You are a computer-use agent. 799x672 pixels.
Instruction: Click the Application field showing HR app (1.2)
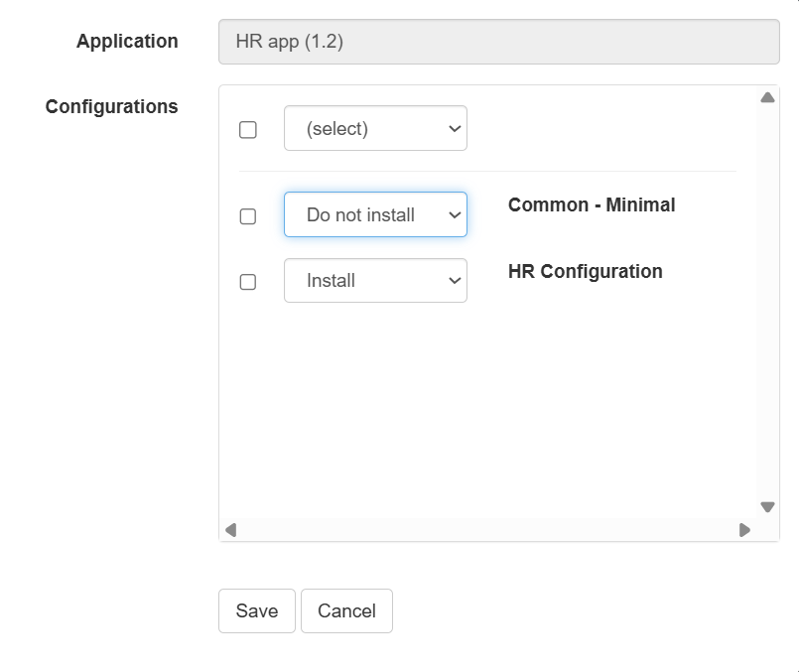498,42
